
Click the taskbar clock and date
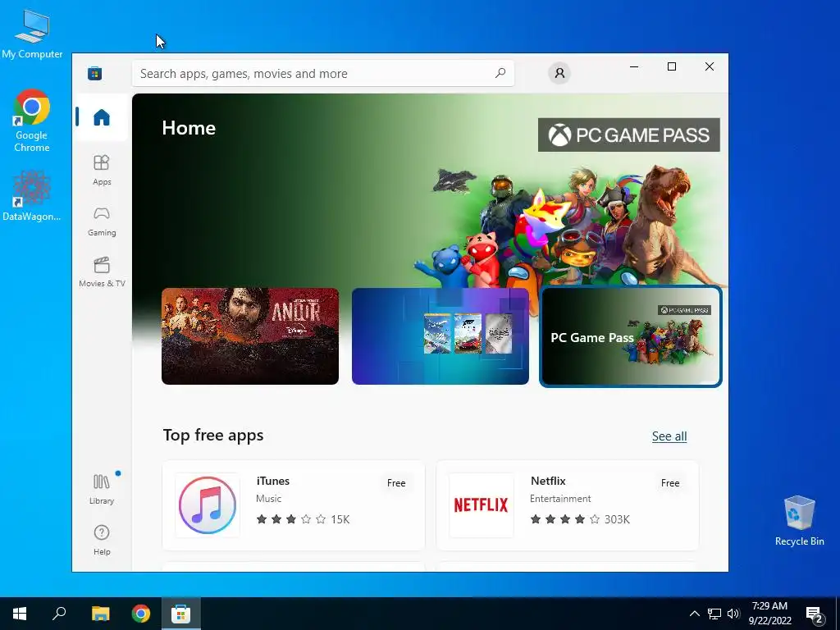point(769,614)
